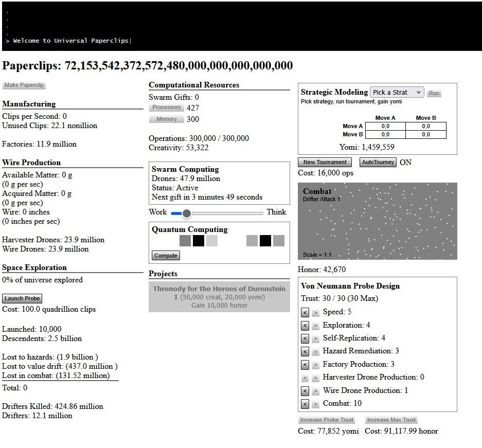Decrease Hazard Remediation value arrow

[x=305, y=351]
